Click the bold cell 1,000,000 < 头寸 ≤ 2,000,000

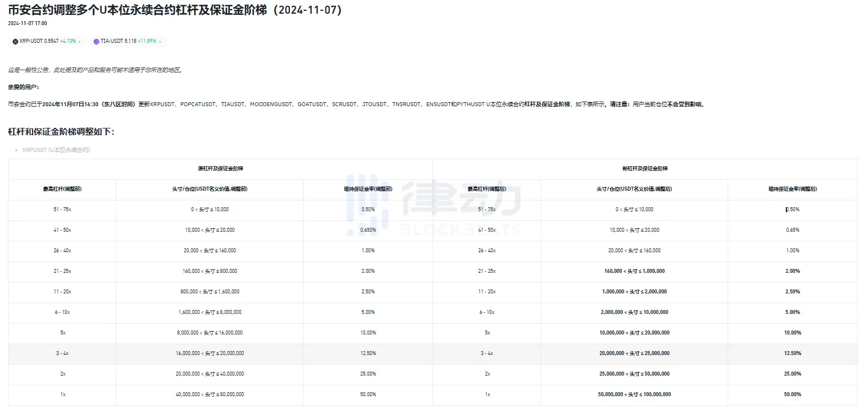[634, 292]
